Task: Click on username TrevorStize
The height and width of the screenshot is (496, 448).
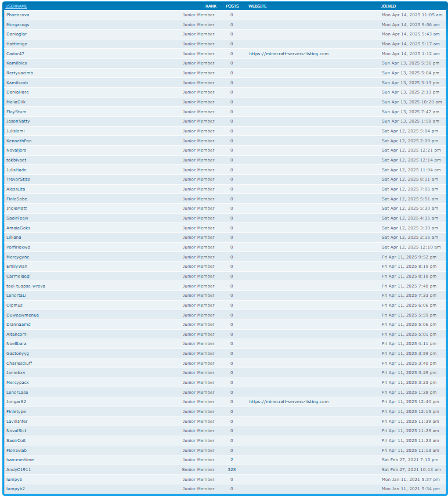Action: click(18, 179)
